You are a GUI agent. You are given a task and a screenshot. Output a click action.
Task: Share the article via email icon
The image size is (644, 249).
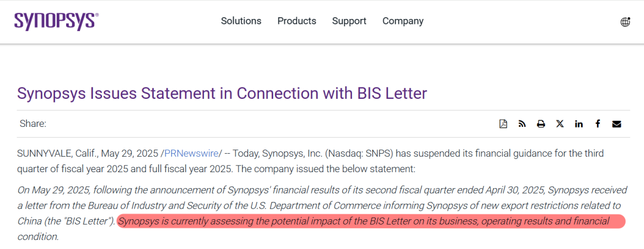(617, 124)
